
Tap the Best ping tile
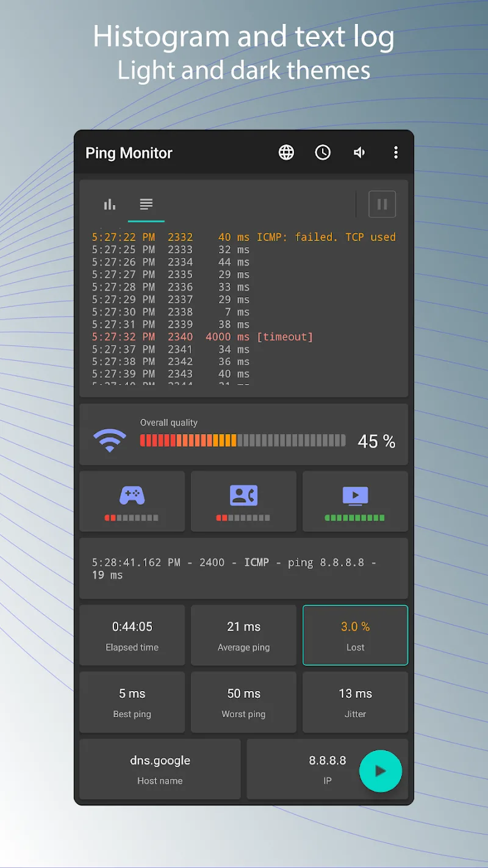coord(132,703)
